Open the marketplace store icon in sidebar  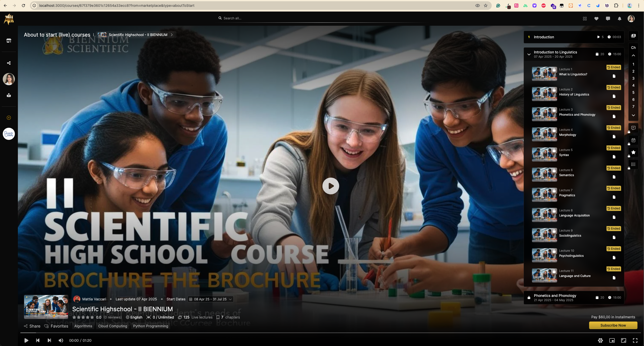click(9, 41)
